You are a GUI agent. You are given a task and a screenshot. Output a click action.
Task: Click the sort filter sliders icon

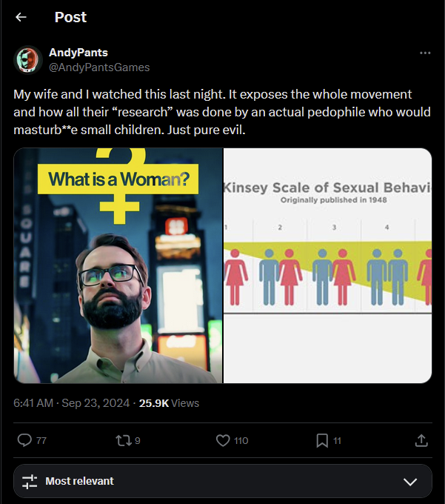(30, 481)
